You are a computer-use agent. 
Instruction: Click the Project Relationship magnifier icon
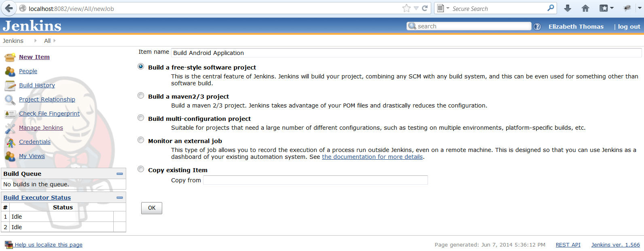coord(10,99)
